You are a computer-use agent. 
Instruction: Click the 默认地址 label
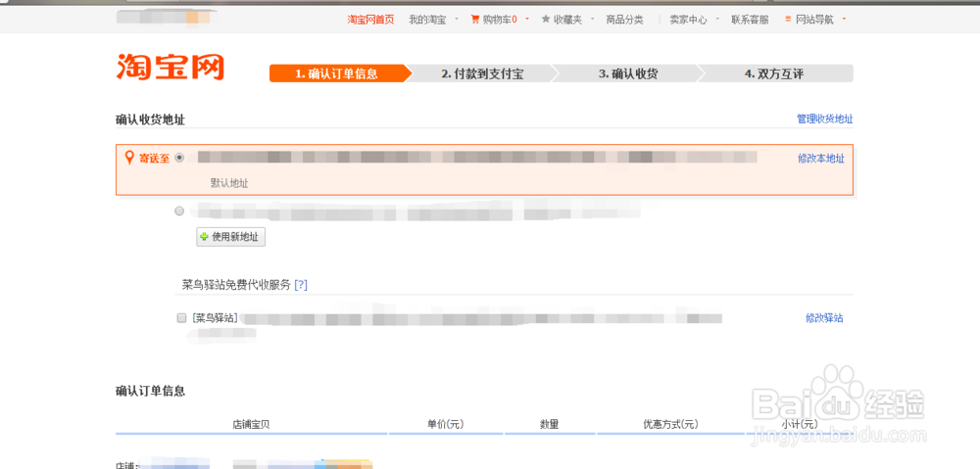pyautogui.click(x=229, y=184)
